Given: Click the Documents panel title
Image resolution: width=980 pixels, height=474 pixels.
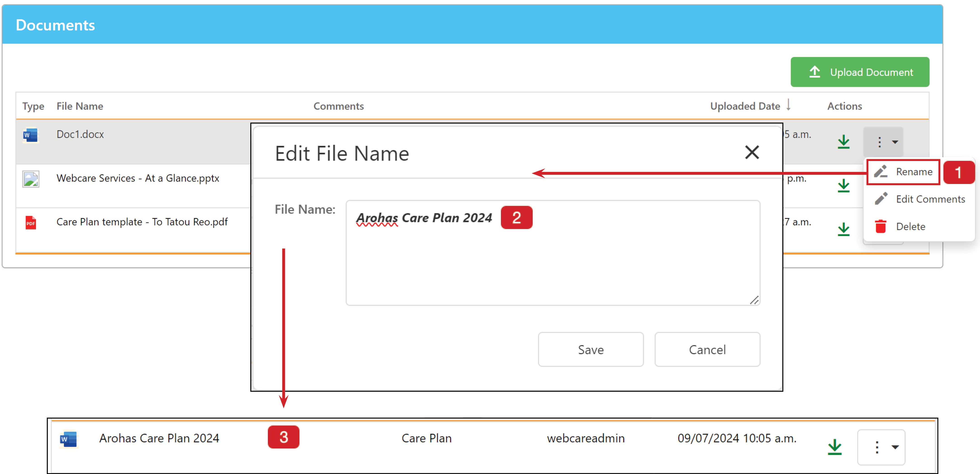Looking at the screenshot, I should click(56, 25).
